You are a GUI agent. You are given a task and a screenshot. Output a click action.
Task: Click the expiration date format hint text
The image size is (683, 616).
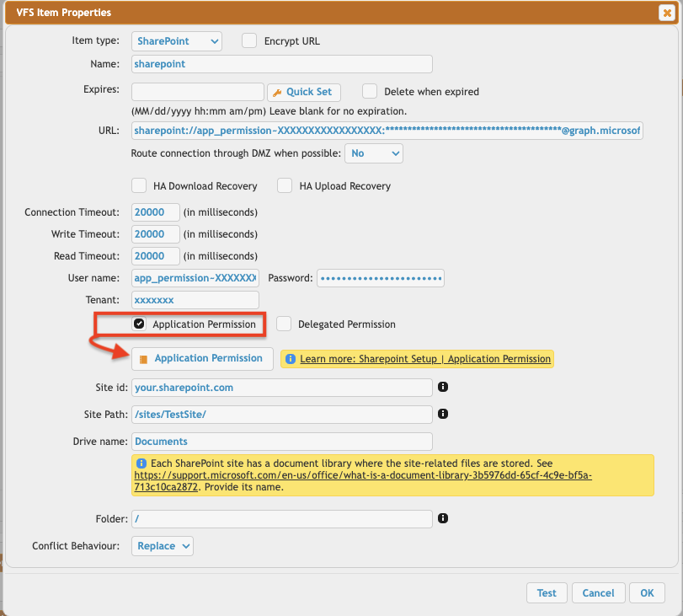[x=269, y=111]
